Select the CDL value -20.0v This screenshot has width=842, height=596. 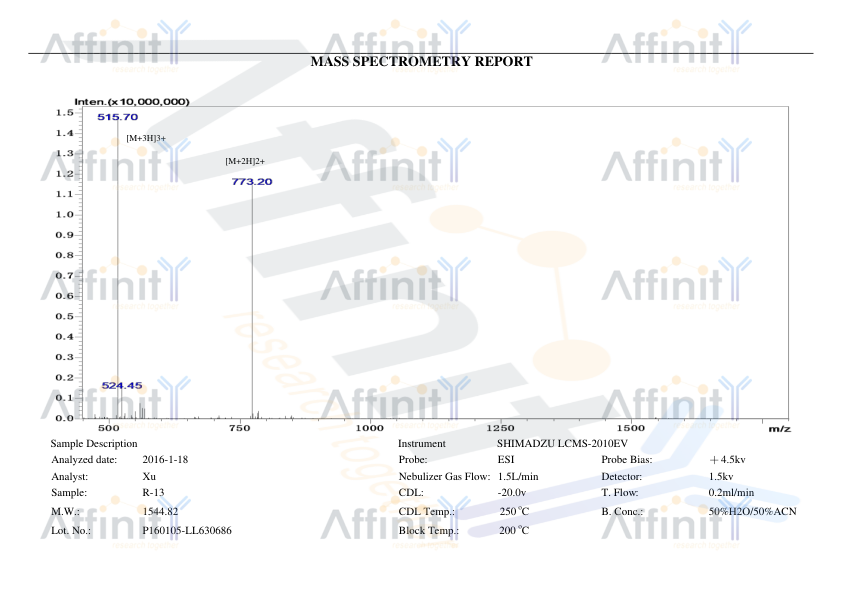click(512, 493)
